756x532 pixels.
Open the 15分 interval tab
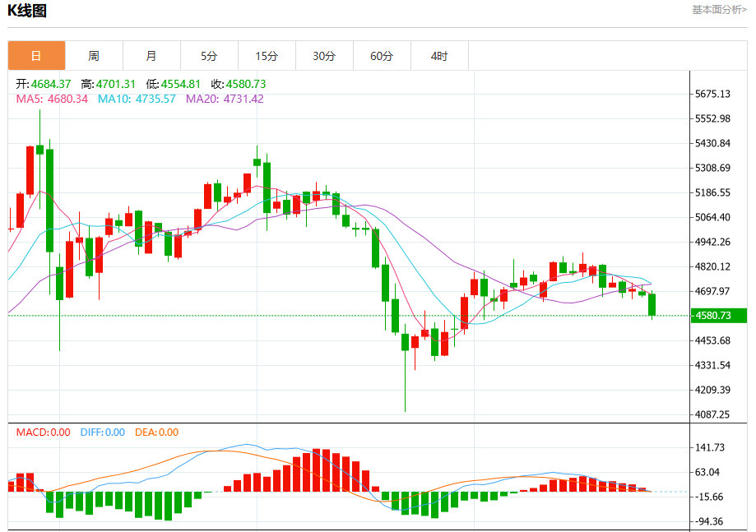tap(267, 56)
